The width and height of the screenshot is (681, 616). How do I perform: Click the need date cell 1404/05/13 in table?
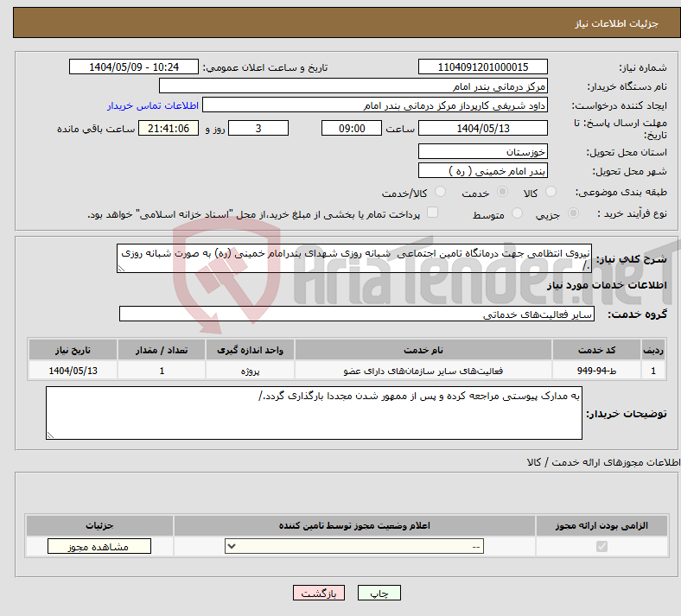pyautogui.click(x=73, y=371)
